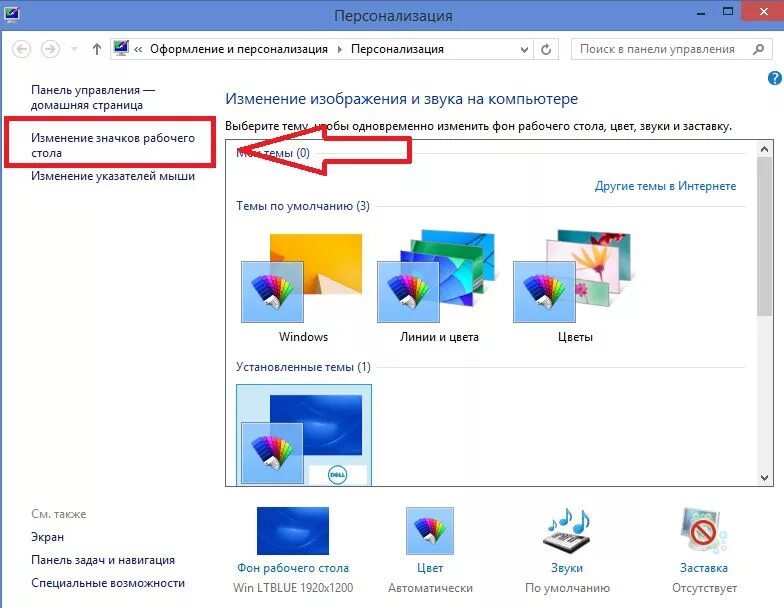This screenshot has height=608, width=784.
Task: Refresh the Персонализация page
Action: coord(546,49)
